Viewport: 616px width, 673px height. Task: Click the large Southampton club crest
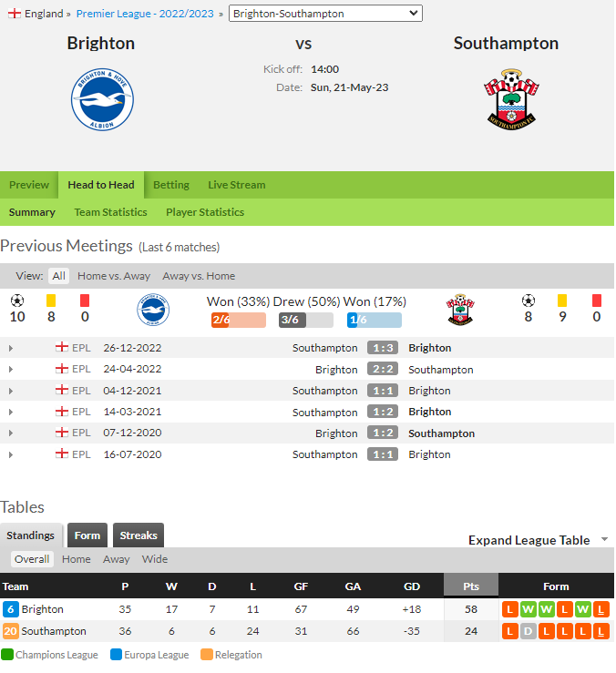(511, 99)
